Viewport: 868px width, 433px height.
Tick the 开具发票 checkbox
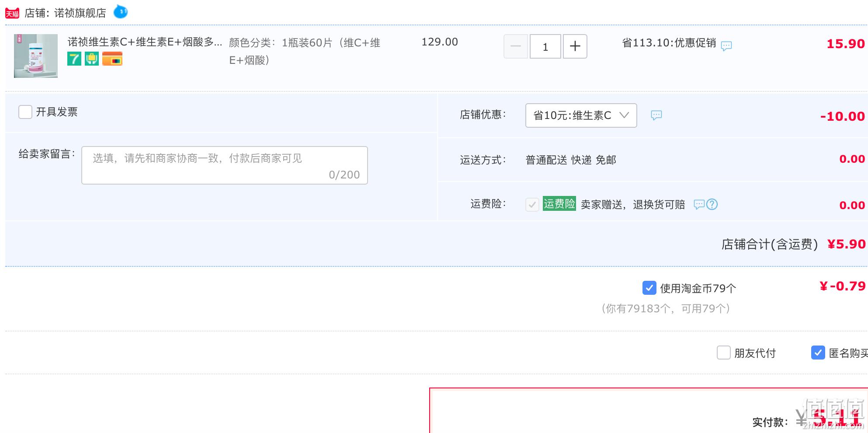click(x=25, y=112)
